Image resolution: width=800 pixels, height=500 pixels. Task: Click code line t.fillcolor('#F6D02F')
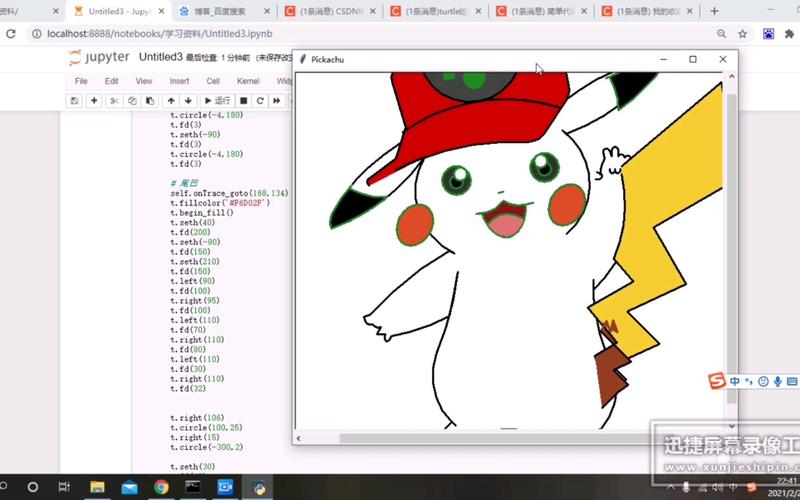(x=220, y=203)
